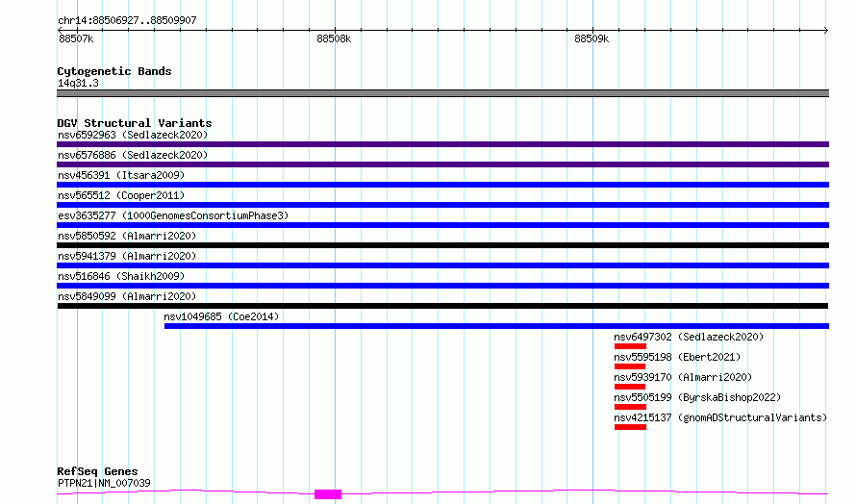Screen dimensions: 856x504
Task: Click the 88507k ruler position label
Action: [x=76, y=38]
